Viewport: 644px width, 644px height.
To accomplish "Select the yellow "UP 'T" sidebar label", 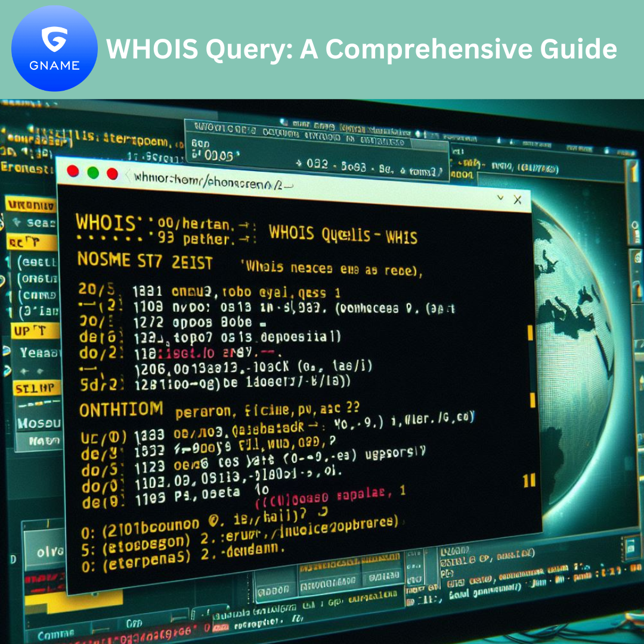I will (x=35, y=331).
